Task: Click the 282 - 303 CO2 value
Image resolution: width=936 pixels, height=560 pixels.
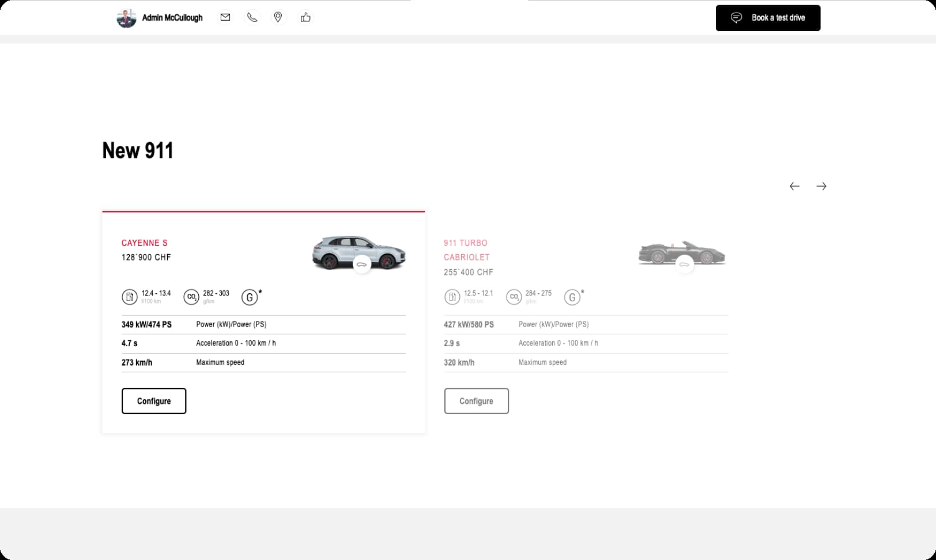Action: (216, 293)
